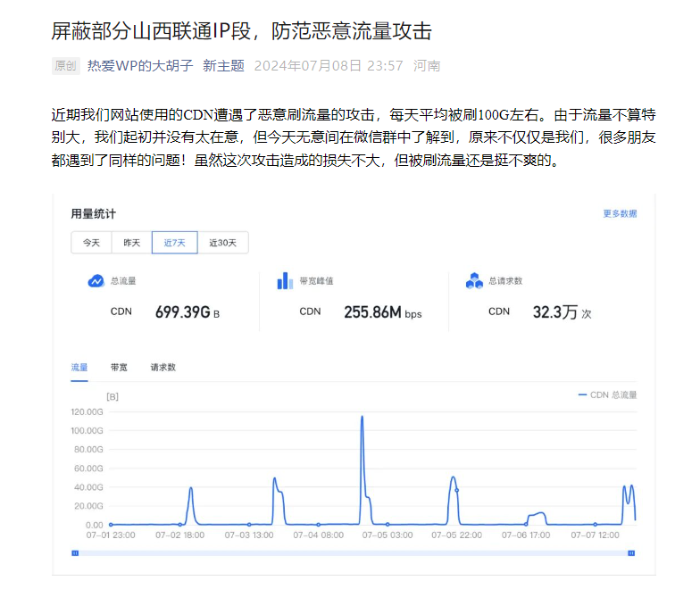The height and width of the screenshot is (589, 700).
Task: Click the 07-03 13:00 axis label
Action: [249, 535]
